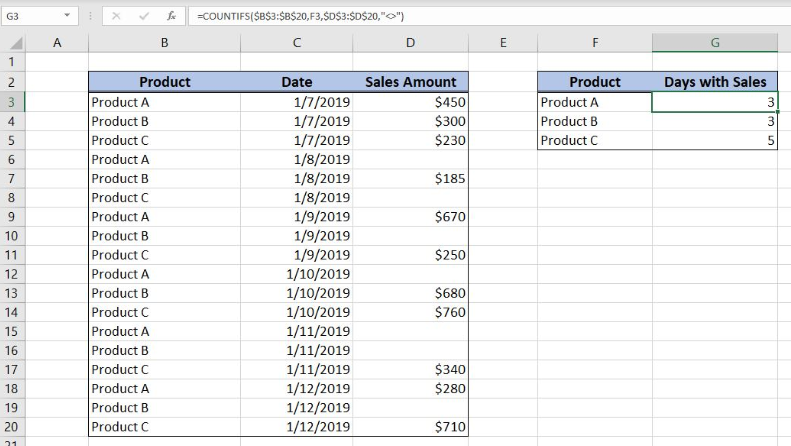Select cell containing $450
The height and width of the screenshot is (446, 791).
click(411, 102)
